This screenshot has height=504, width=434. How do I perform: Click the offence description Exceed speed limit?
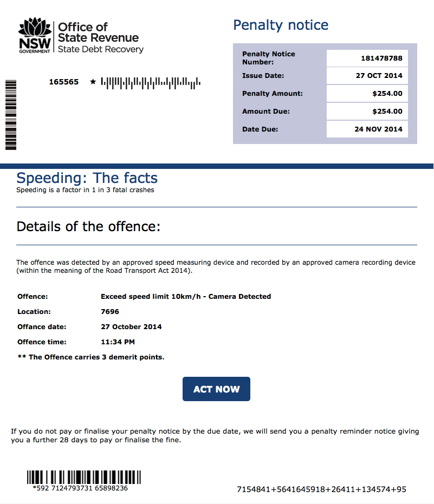tap(186, 296)
